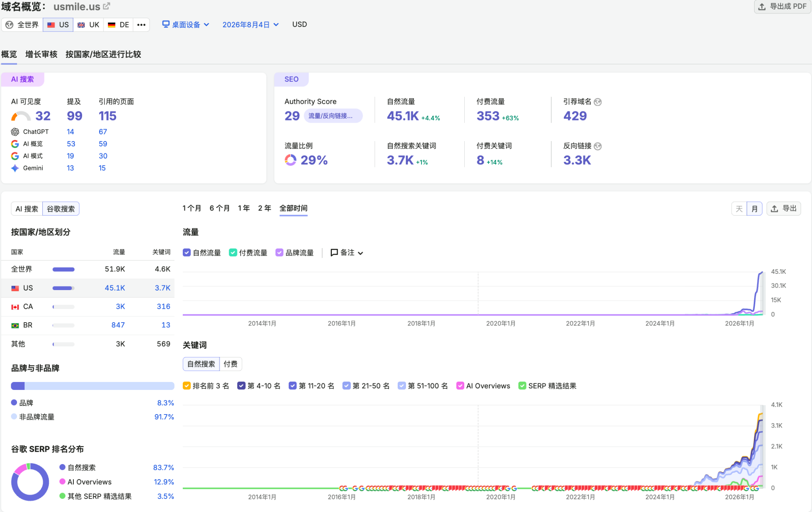The width and height of the screenshot is (812, 512).
Task: Open 桌面设备 device dropdown
Action: 186,25
